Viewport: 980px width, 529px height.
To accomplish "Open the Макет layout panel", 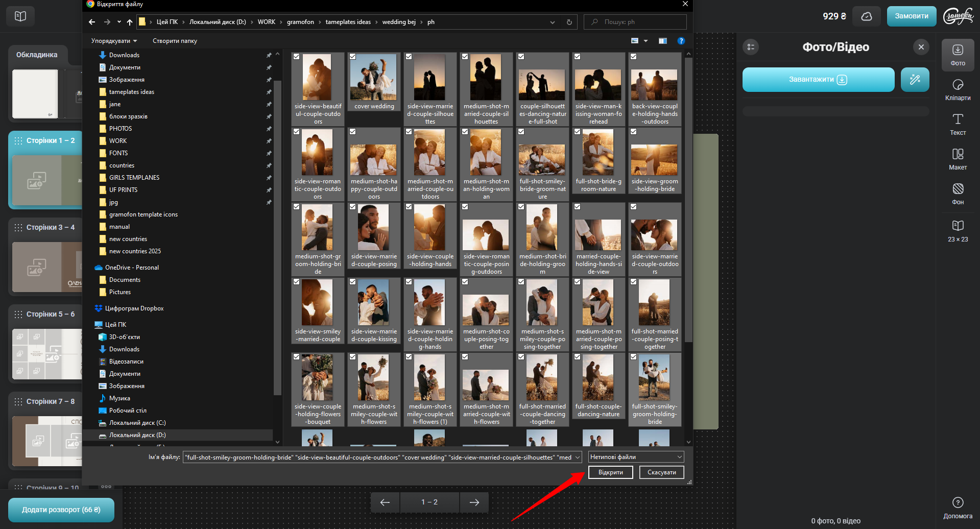I will tap(958, 159).
